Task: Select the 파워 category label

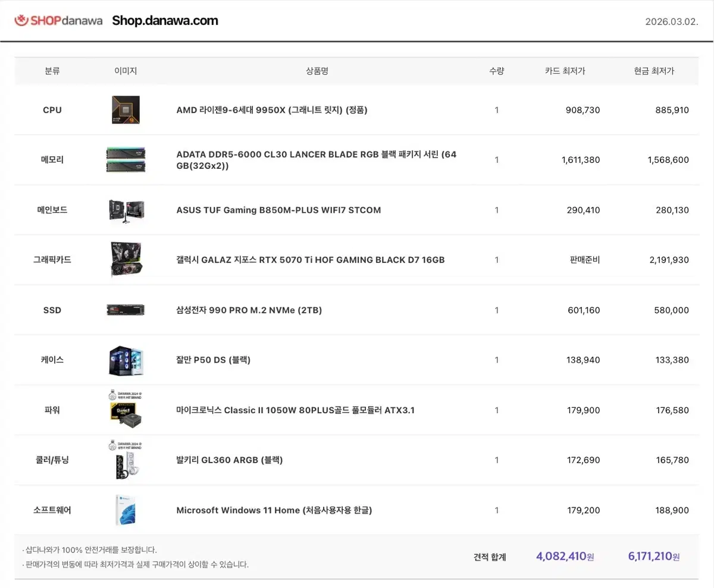Action: (52, 410)
